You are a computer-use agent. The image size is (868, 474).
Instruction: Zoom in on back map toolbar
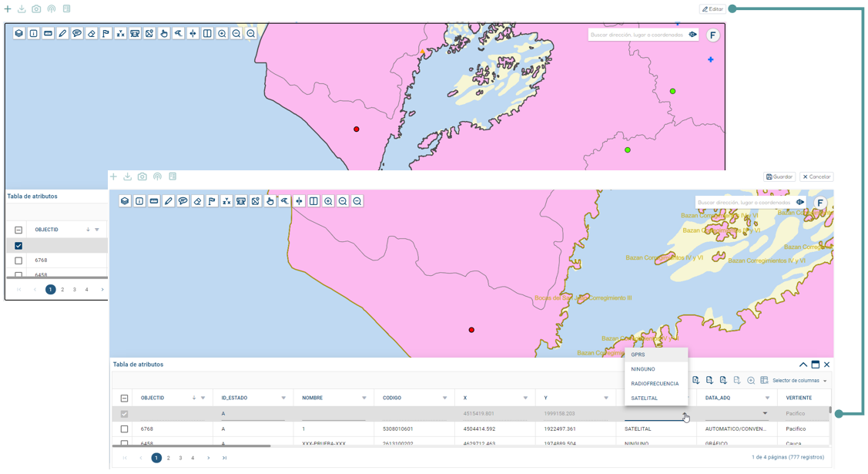click(x=222, y=33)
